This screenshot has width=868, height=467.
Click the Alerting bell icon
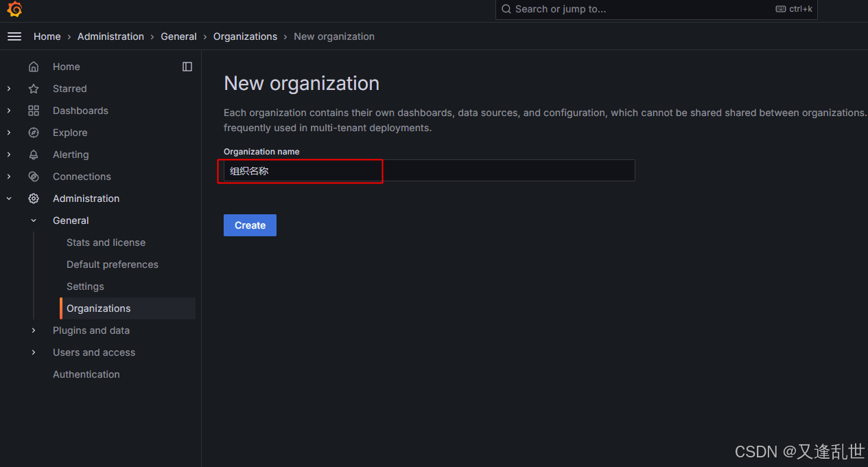[x=34, y=155]
